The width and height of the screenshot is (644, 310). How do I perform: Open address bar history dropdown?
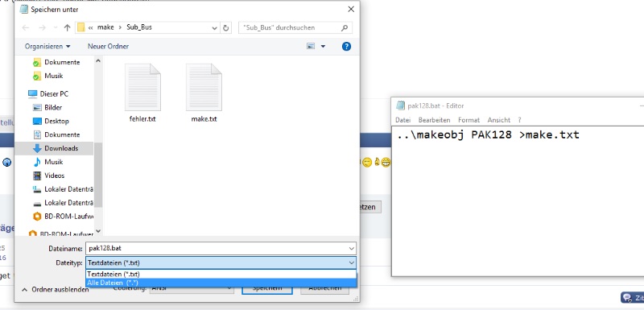pyautogui.click(x=214, y=28)
